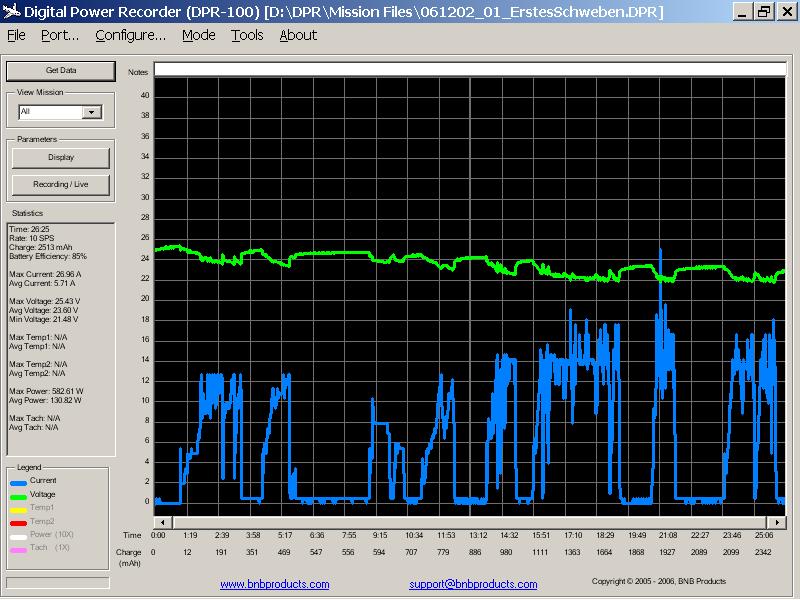Click the Time: 26:25 statistic

(29, 230)
